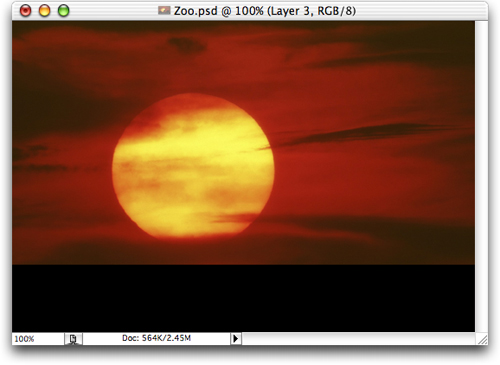
Task: Click the Doc: 564K/2.45M info area
Action: [157, 338]
